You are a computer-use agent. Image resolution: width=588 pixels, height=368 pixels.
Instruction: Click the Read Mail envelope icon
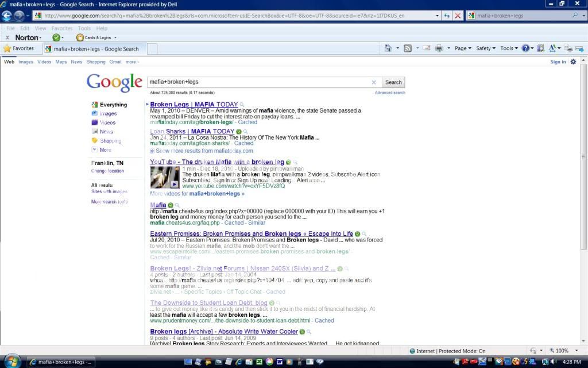coord(427,48)
